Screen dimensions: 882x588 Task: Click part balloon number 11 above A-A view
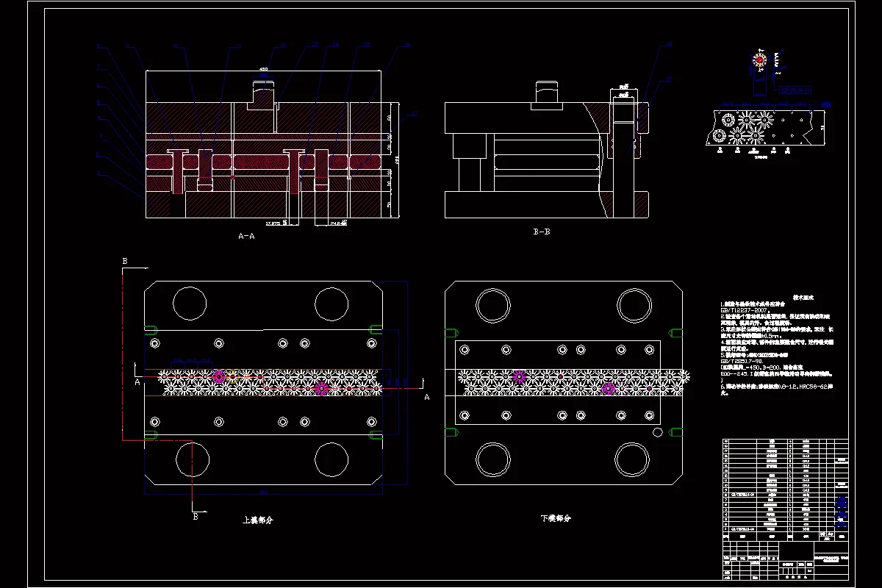[x=237, y=46]
